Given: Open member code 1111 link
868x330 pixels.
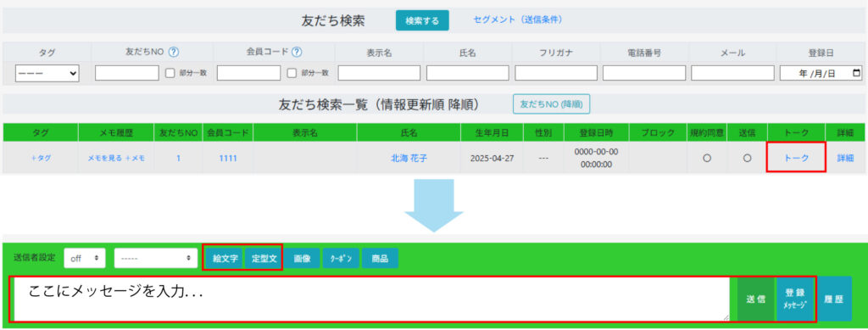Looking at the screenshot, I should [228, 158].
